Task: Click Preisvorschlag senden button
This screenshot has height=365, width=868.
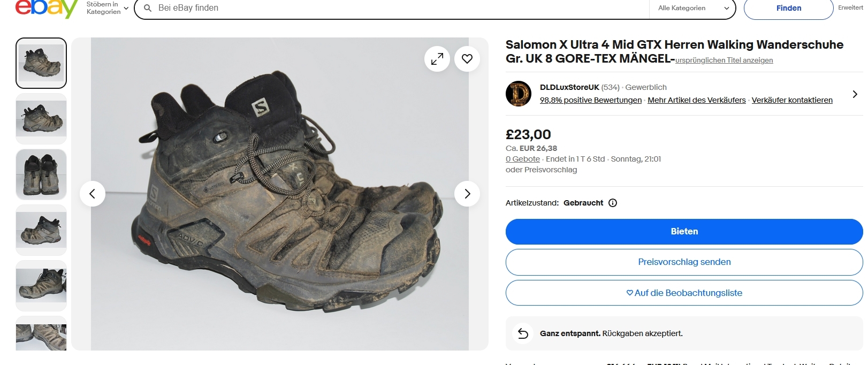Action: pyautogui.click(x=684, y=262)
